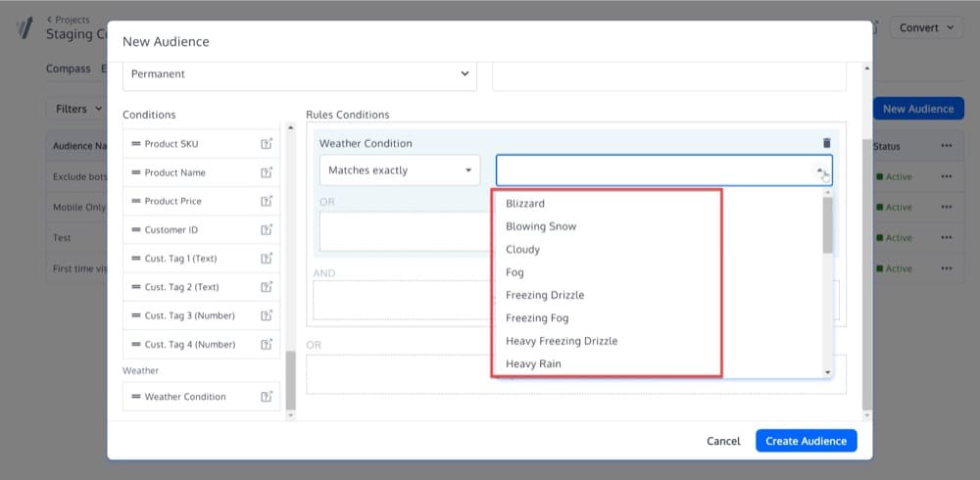Open the Matches exactly operator dropdown
This screenshot has height=480, width=980.
(x=399, y=170)
